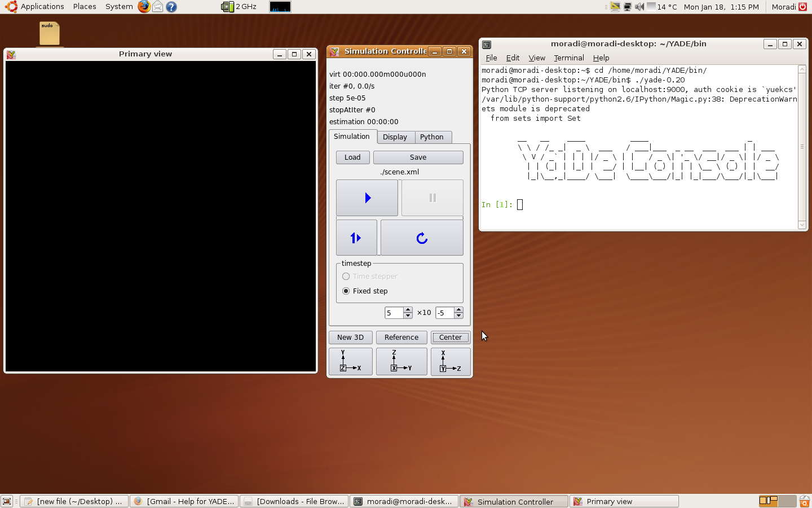Open the sudo file on the desktop
812x508 pixels.
[50, 34]
